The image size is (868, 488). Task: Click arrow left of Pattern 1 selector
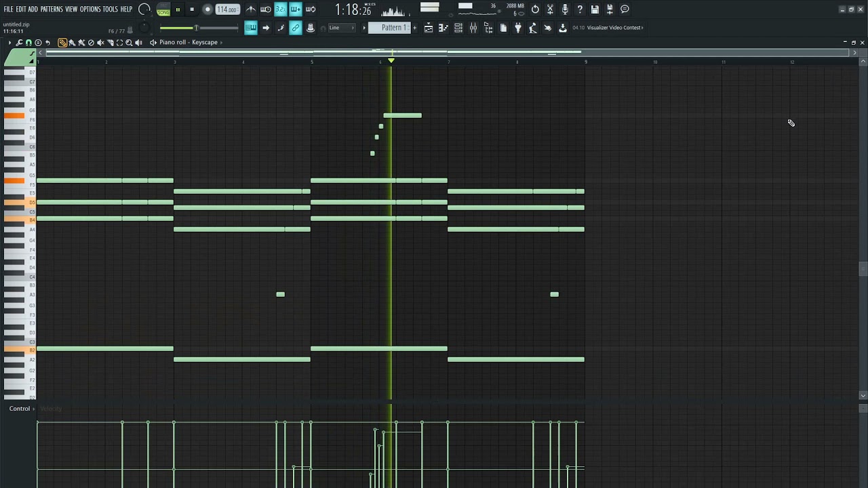coord(364,28)
